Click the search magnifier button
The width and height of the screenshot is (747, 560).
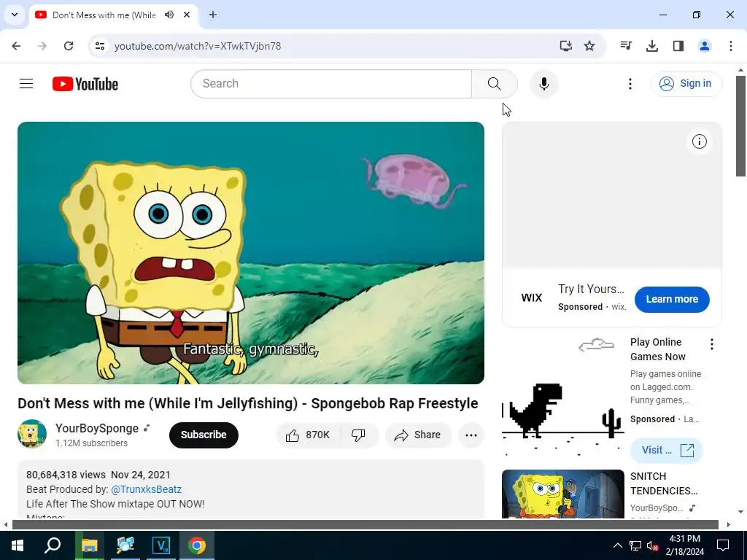click(494, 84)
